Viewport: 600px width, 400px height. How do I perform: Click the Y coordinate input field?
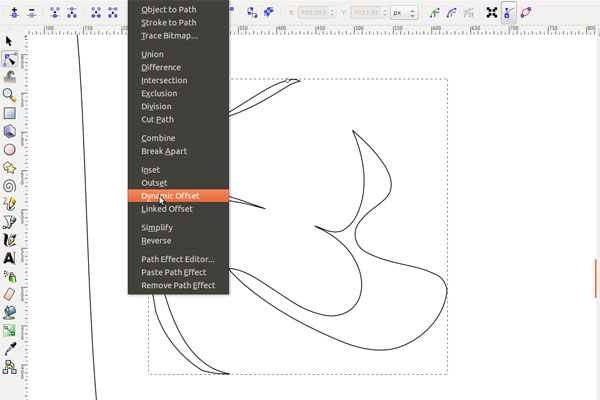(366, 13)
